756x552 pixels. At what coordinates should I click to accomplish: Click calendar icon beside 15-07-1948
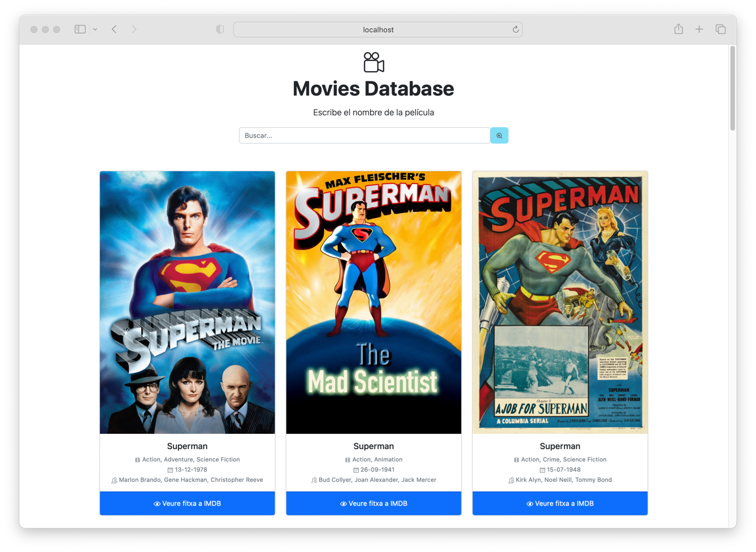coord(542,470)
